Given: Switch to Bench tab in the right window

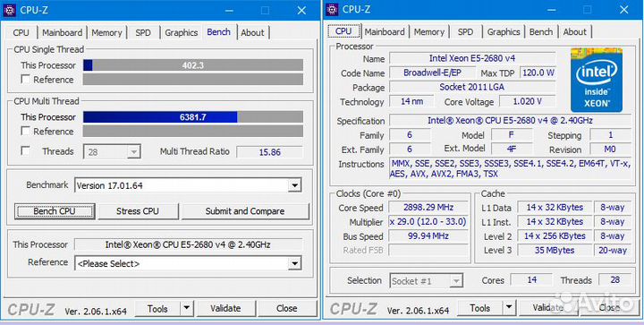Looking at the screenshot, I should (x=541, y=31).
